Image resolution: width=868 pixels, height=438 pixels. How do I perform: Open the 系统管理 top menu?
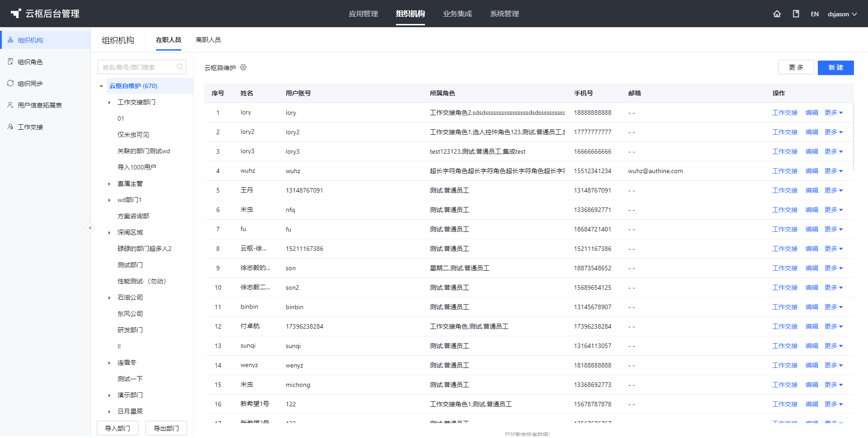coord(504,14)
